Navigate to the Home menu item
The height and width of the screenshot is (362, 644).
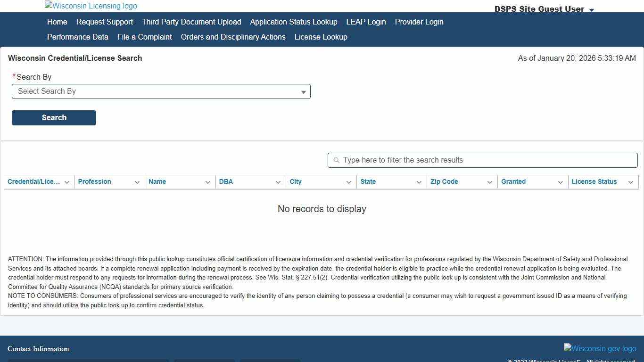57,22
